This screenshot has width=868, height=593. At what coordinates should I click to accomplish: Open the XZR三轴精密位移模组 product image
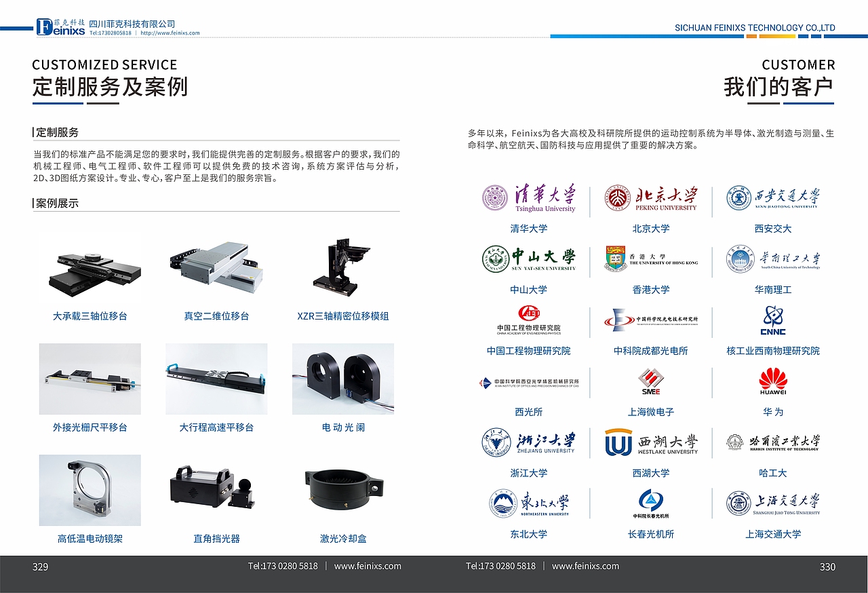click(343, 266)
